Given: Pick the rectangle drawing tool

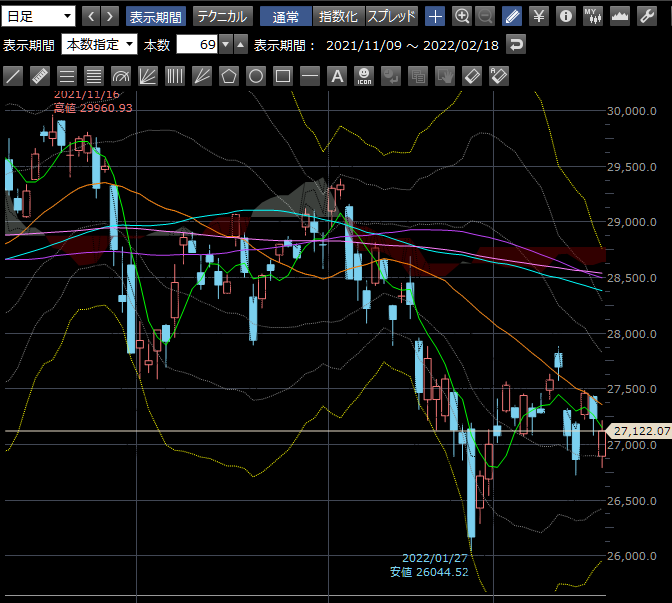Looking at the screenshot, I should tap(283, 75).
